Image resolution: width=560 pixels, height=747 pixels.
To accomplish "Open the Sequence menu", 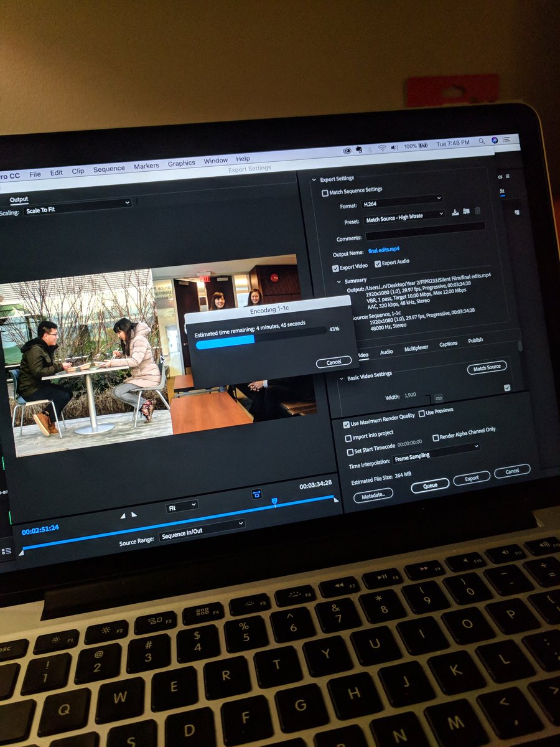I will point(109,168).
